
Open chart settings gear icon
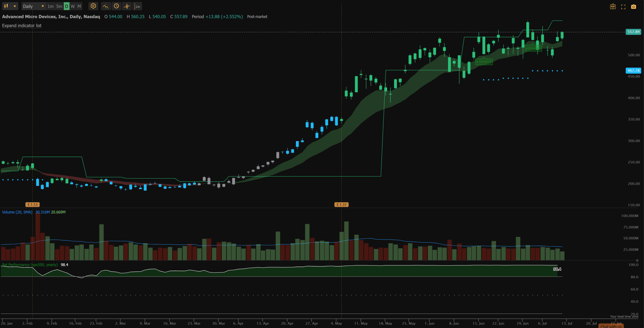[93, 6]
